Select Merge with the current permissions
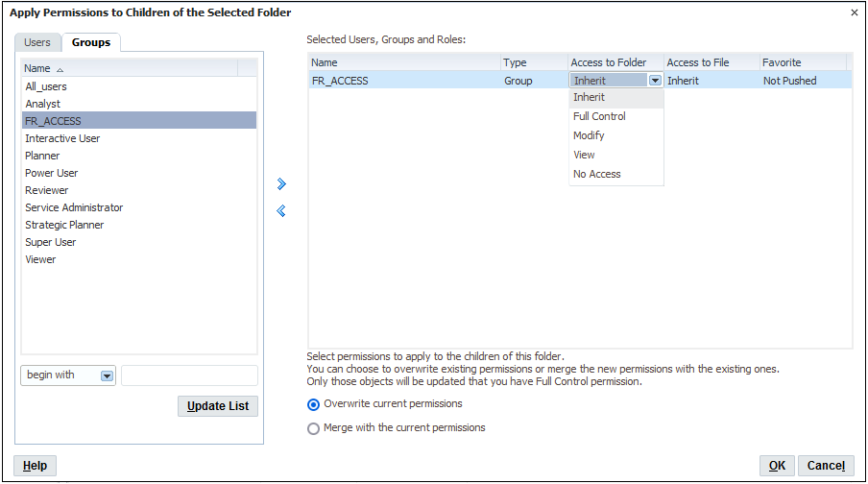This screenshot has width=868, height=484. coord(314,428)
